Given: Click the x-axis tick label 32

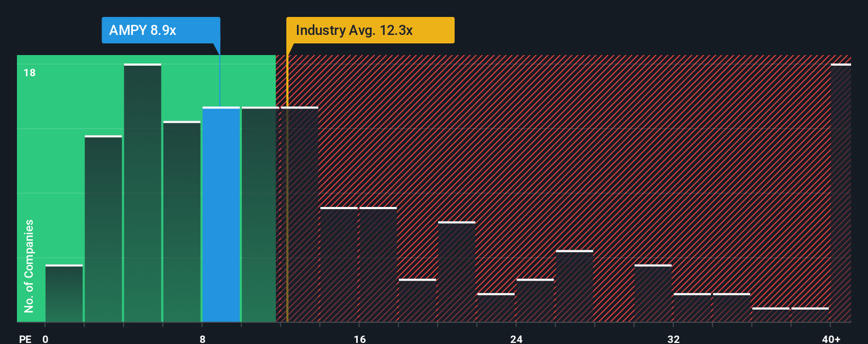Looking at the screenshot, I should click(x=673, y=339).
